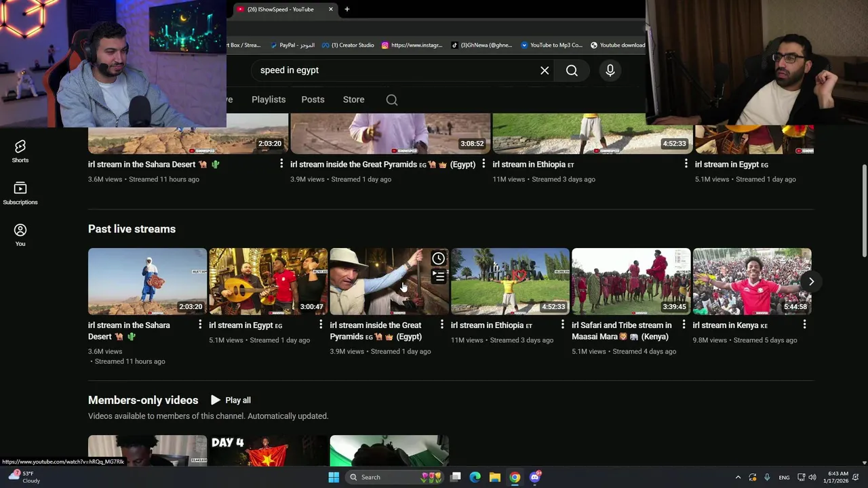868x488 pixels.
Task: Open the GhNewa TikTok bookmark
Action: click(x=481, y=45)
